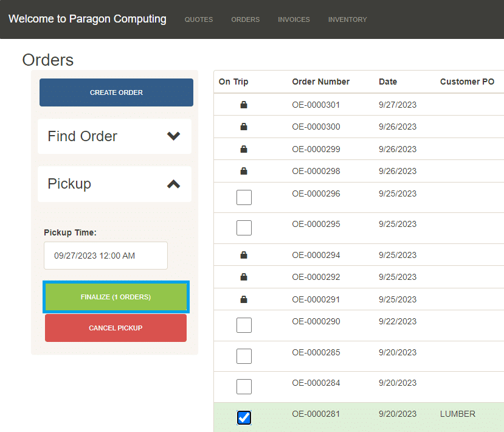
Task: Click the lock icon for order OE-0000292
Action: tap(244, 277)
